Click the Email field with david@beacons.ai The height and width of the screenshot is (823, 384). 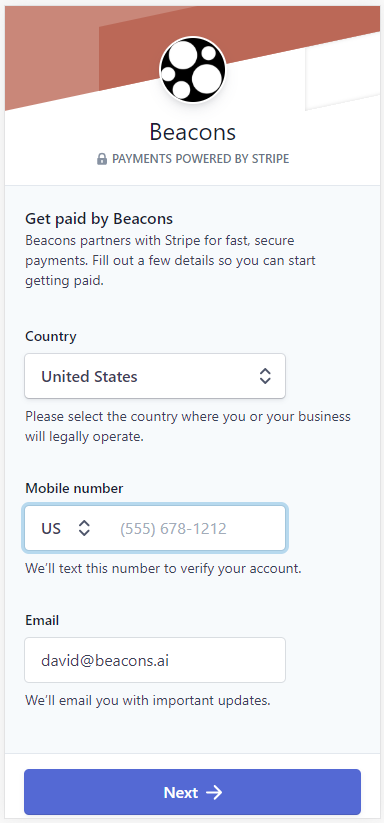(155, 660)
